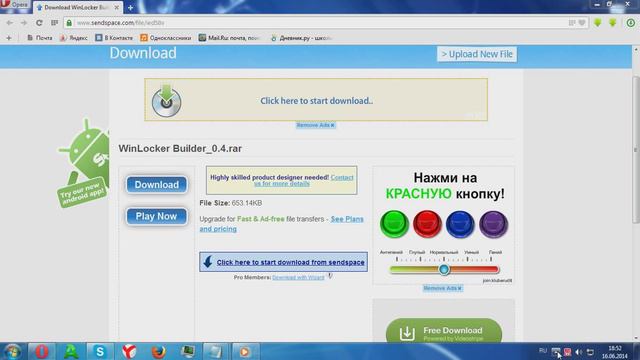This screenshot has width=640, height=360.
Task: Open Download with Wizard link
Action: pos(298,278)
